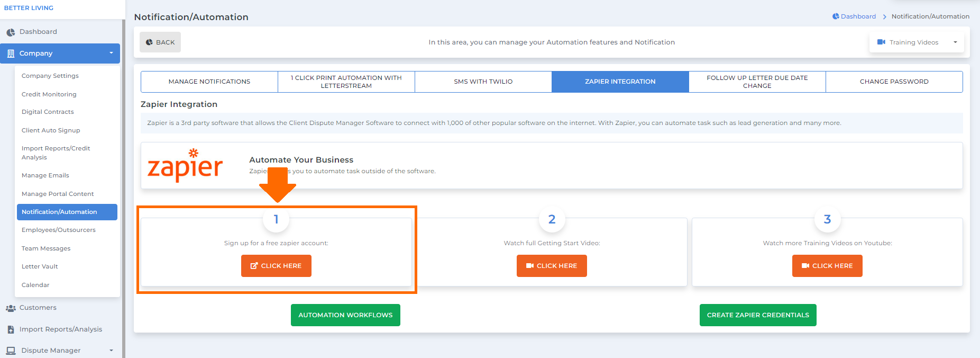Open Company Settings in sidebar

pos(50,76)
